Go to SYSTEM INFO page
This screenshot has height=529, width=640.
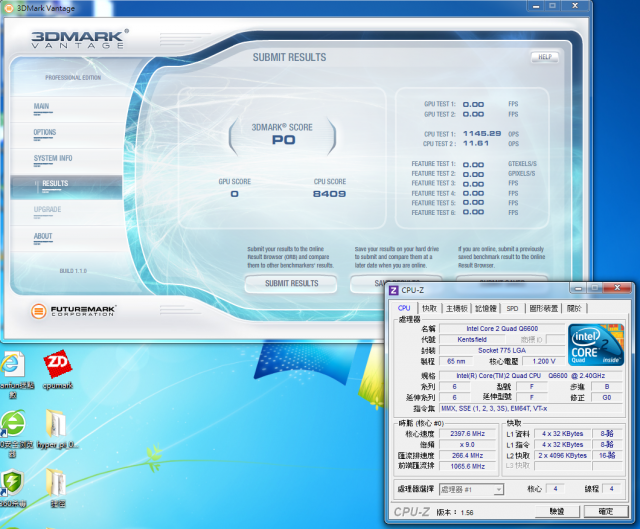point(53,158)
